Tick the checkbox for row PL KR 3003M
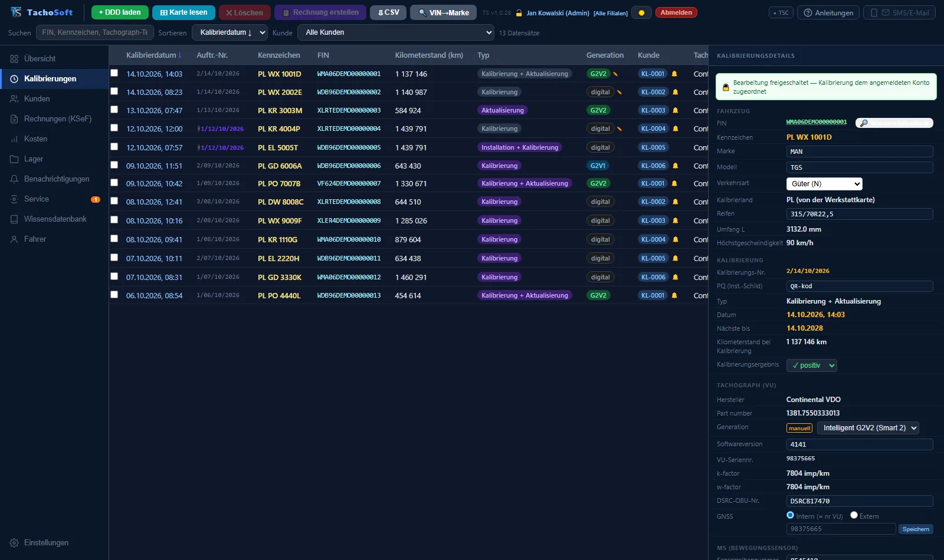 tap(114, 110)
